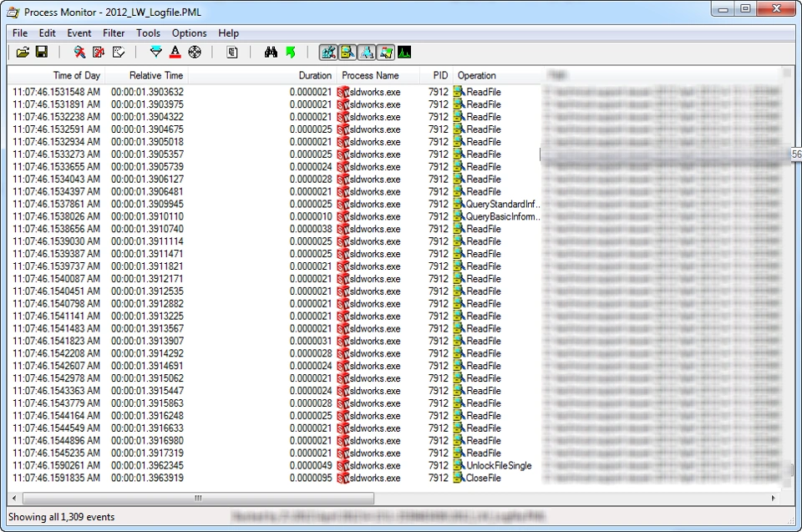Open the File menu
The width and height of the screenshot is (802, 532).
(20, 33)
